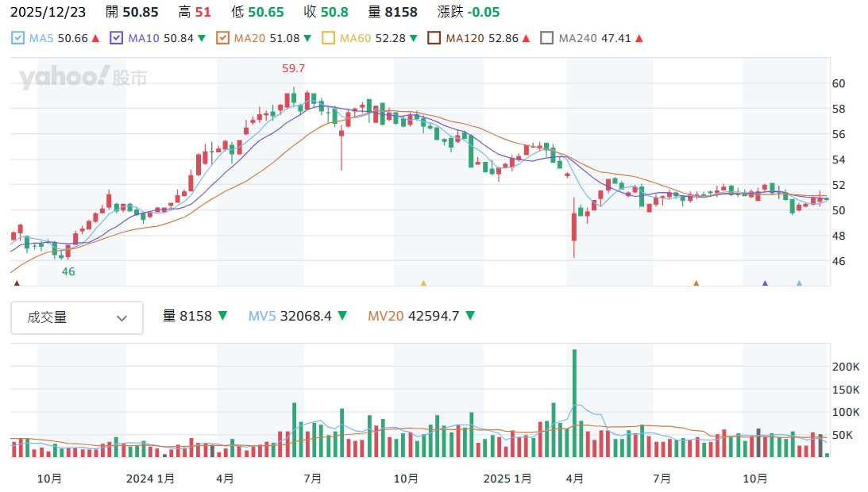Screen dimensions: 868x492
Task: Toggle the MA10 moving average checkbox
Action: (117, 38)
